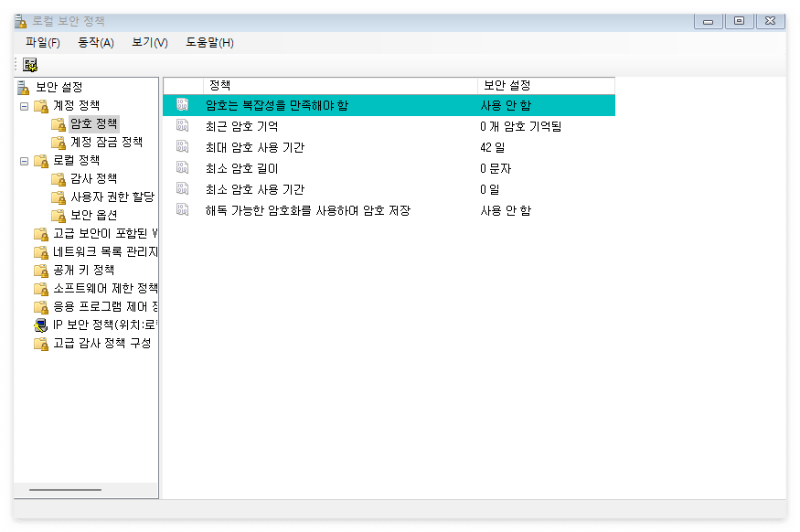800x532 pixels.
Task: Click the 공개 키 정책 folder icon
Action: click(41, 271)
